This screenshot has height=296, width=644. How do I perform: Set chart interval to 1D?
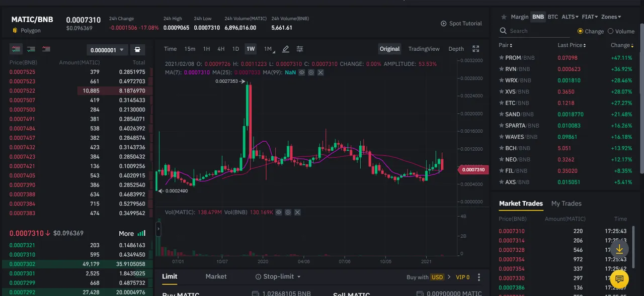235,49
